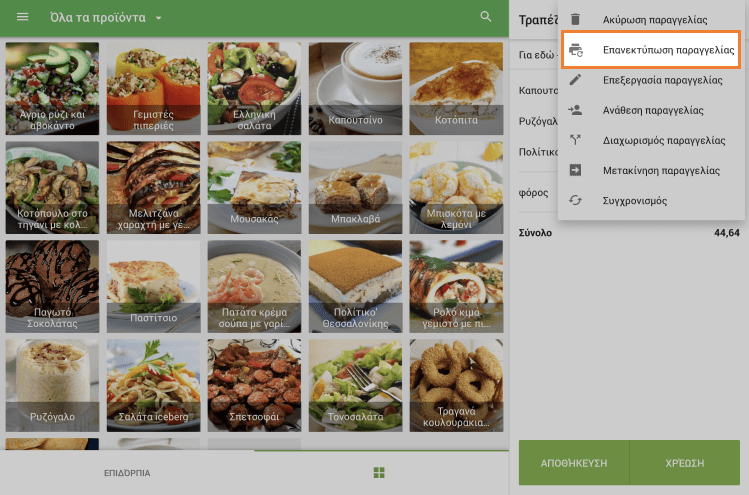
Task: Add Μουσακάς to the order
Action: [254, 186]
